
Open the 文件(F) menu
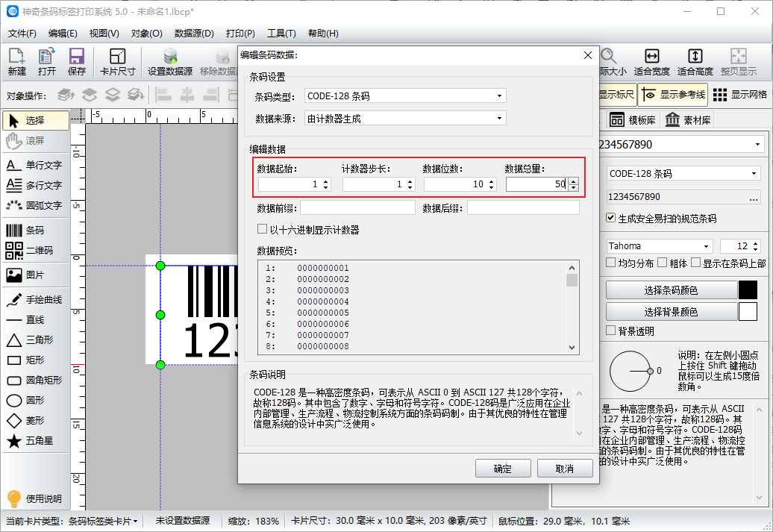pyautogui.click(x=22, y=34)
